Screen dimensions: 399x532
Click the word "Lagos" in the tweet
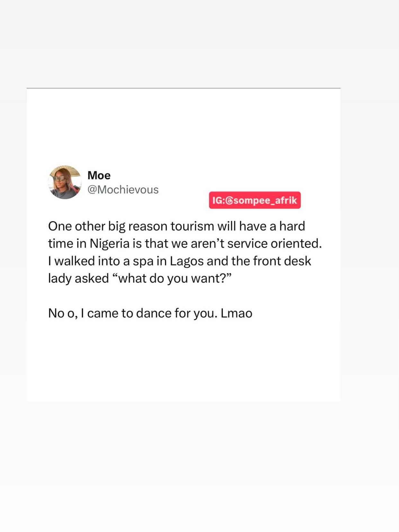(x=187, y=261)
